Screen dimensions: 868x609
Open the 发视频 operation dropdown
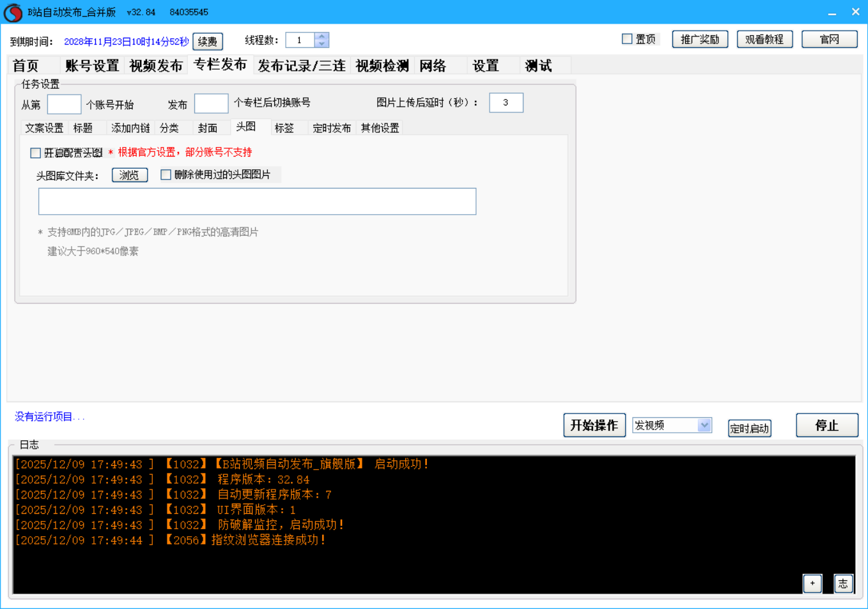click(704, 425)
